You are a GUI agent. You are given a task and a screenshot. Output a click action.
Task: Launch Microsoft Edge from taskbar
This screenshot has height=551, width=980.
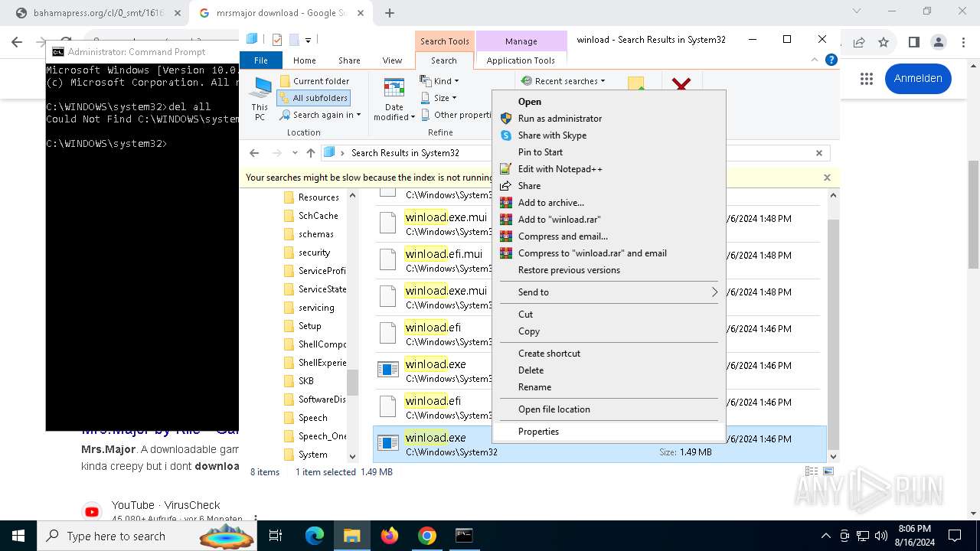tap(315, 536)
